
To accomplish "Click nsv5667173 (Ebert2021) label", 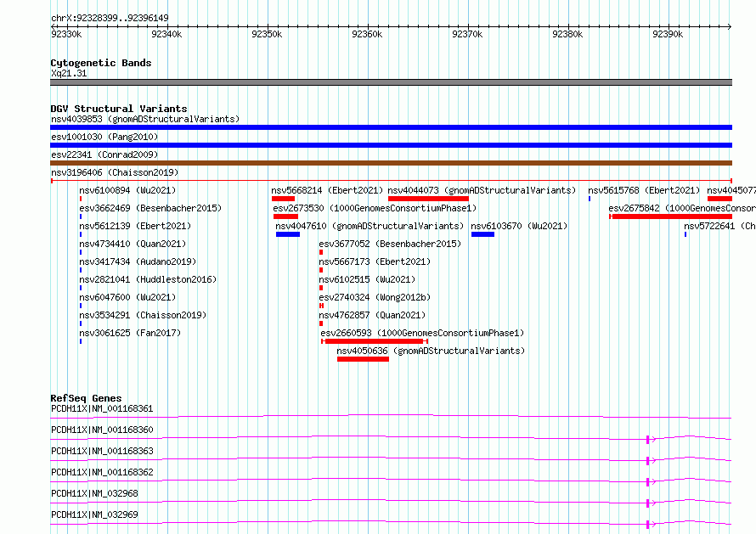I will click(x=375, y=261).
